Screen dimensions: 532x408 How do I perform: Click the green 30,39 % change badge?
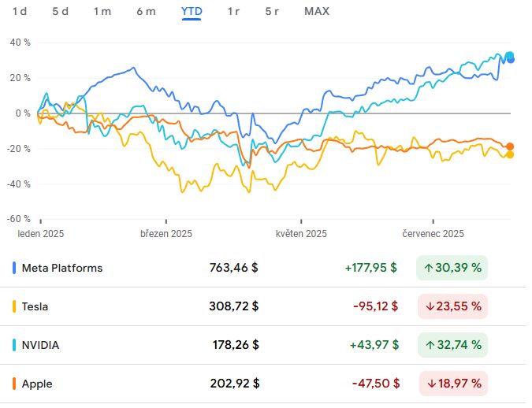click(452, 268)
